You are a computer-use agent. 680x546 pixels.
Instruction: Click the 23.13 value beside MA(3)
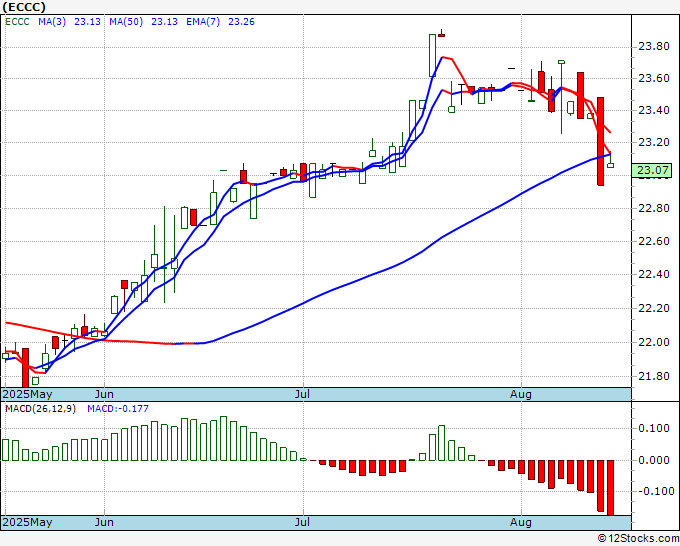pyautogui.click(x=87, y=22)
